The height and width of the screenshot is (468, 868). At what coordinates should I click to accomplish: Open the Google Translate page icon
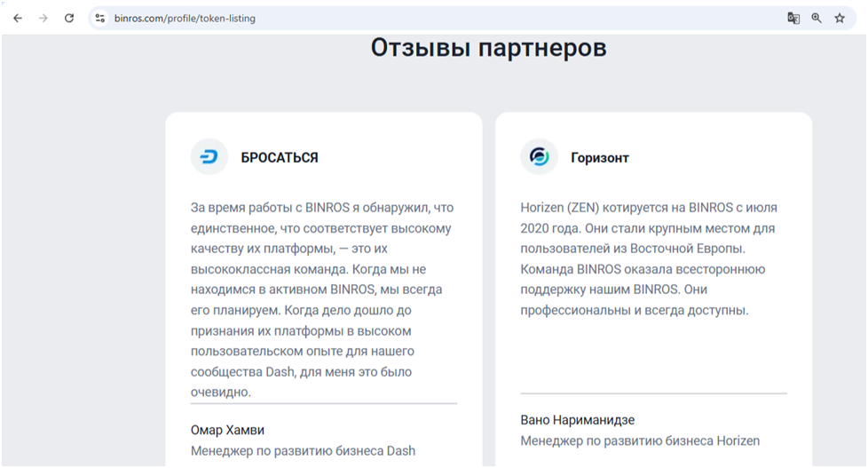point(793,18)
